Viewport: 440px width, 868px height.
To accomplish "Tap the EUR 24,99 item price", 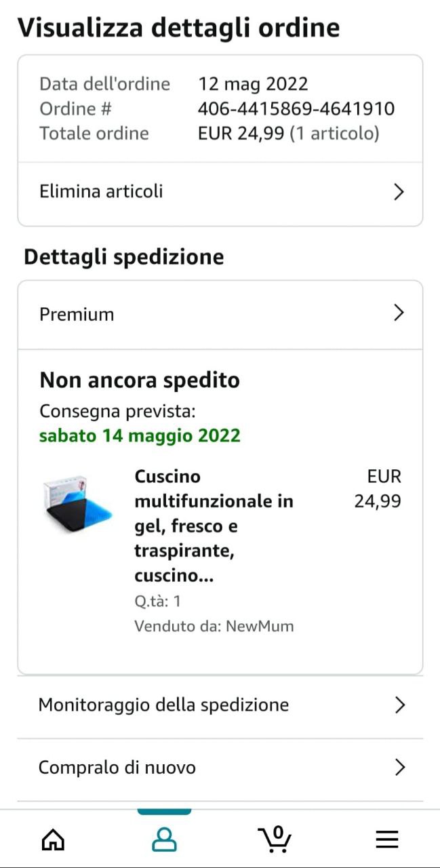I will pos(378,489).
